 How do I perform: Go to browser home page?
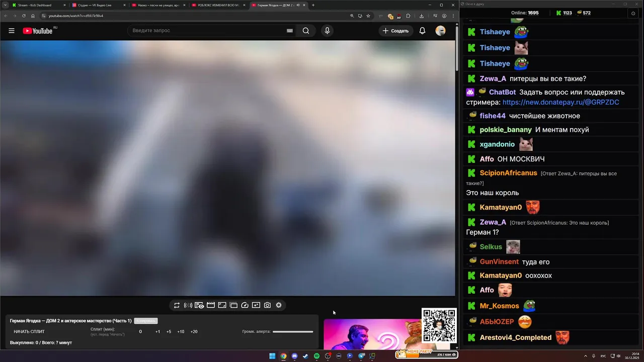[x=33, y=16]
